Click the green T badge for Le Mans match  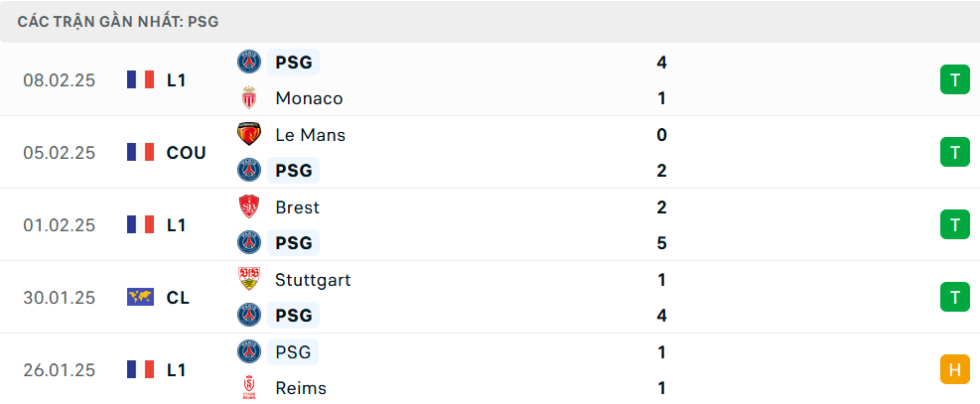pos(954,152)
